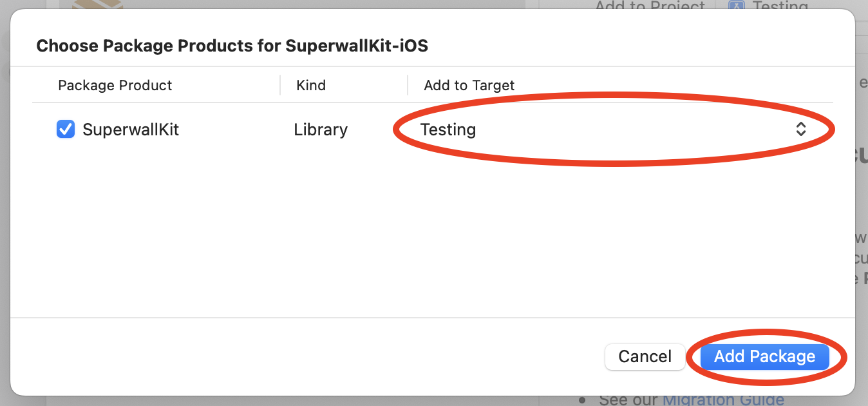868x406 pixels.
Task: Click the dialog title for SuperwallKit-iOS
Action: (x=232, y=46)
